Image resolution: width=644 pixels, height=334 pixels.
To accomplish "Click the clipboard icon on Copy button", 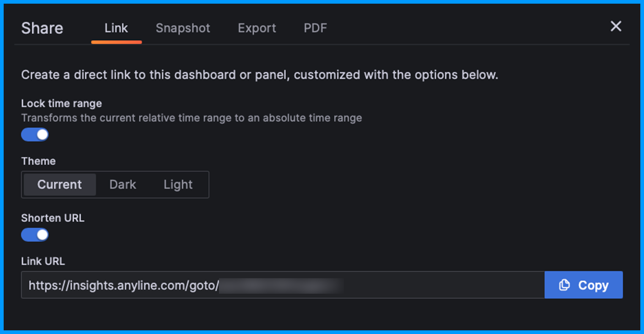I will click(564, 285).
